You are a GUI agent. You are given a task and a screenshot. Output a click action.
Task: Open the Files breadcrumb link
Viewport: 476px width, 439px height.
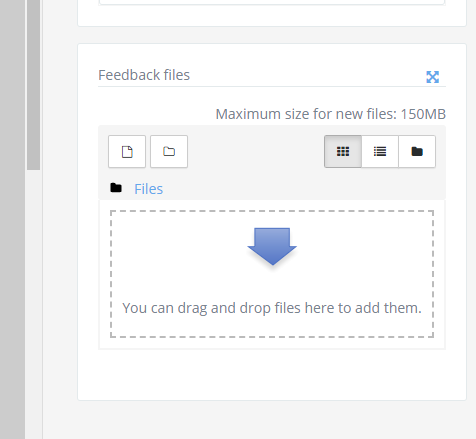(149, 189)
